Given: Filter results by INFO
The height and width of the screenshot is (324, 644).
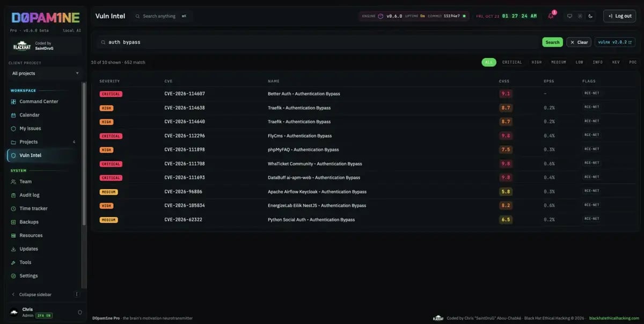Looking at the screenshot, I should [x=598, y=62].
